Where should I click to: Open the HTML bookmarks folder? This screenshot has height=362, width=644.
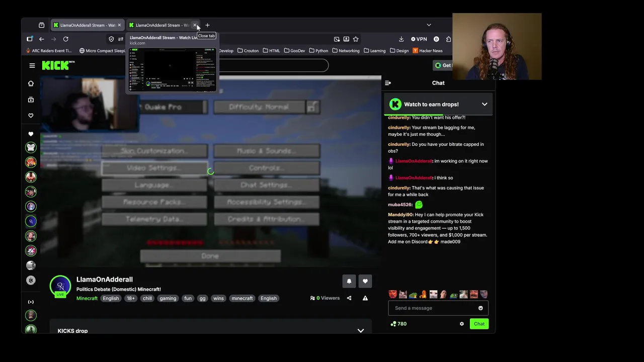click(271, 51)
